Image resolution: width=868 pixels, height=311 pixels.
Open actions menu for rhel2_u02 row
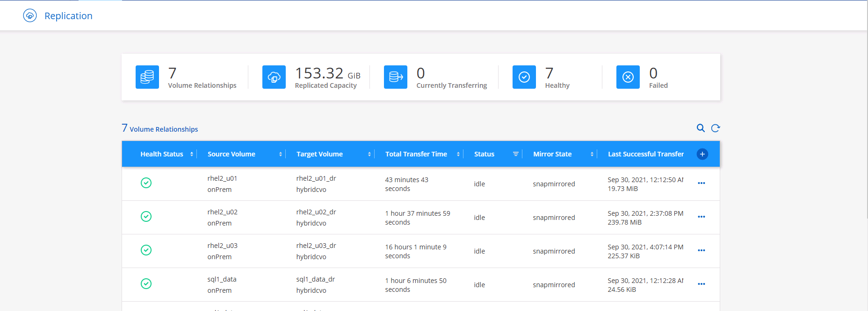click(x=701, y=217)
